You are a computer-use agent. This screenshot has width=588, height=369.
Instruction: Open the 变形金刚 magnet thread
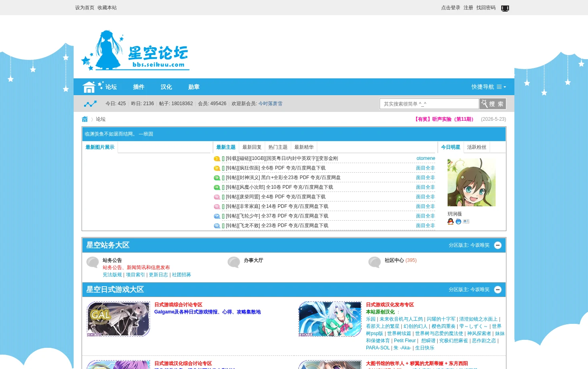[282, 158]
